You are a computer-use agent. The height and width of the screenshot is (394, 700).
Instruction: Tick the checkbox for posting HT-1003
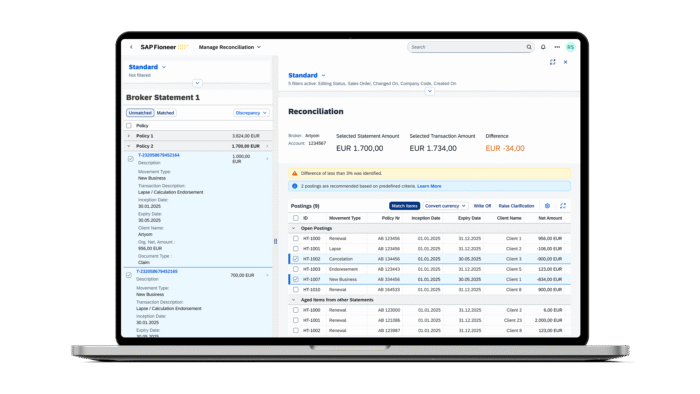click(x=296, y=269)
